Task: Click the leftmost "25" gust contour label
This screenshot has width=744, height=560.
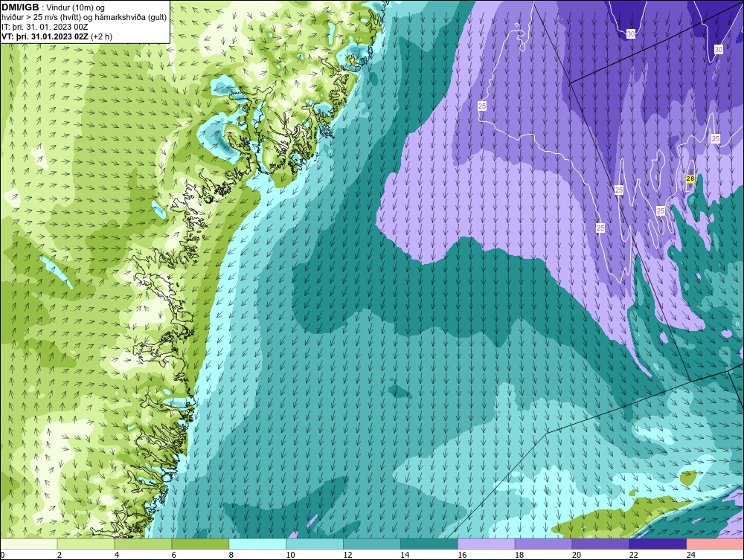Action: tap(482, 106)
